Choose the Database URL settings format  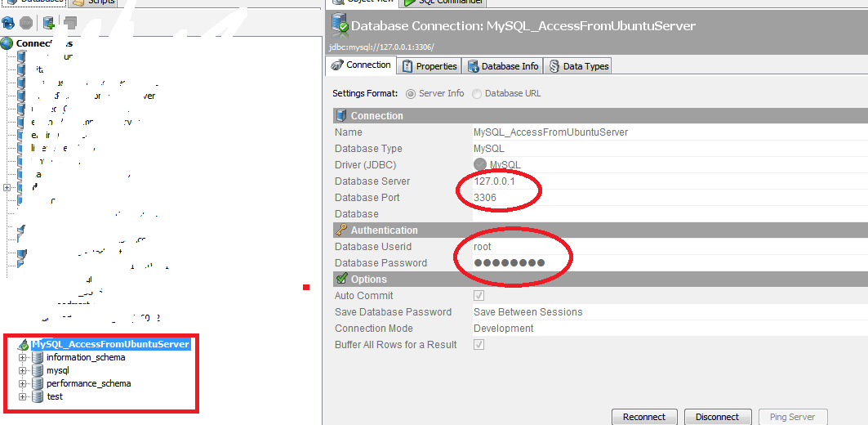pos(477,94)
